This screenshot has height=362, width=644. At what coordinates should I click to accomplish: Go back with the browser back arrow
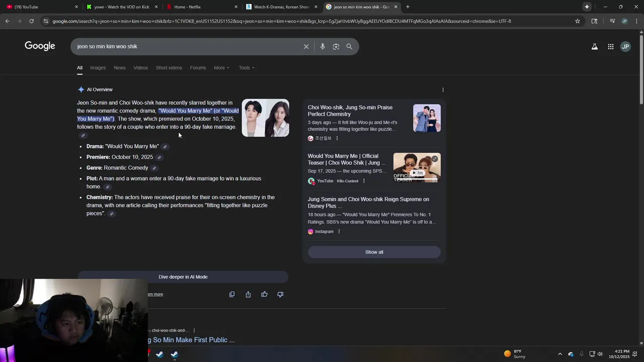(7, 21)
